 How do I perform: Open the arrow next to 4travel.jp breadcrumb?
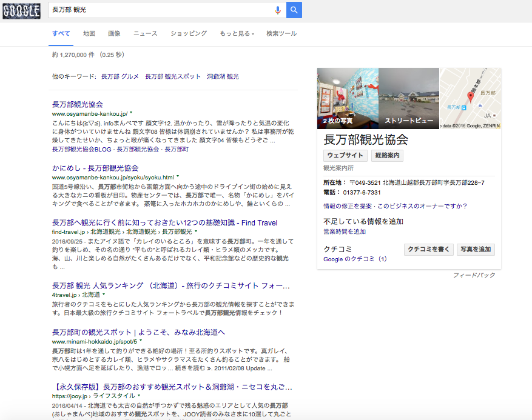tap(104, 294)
